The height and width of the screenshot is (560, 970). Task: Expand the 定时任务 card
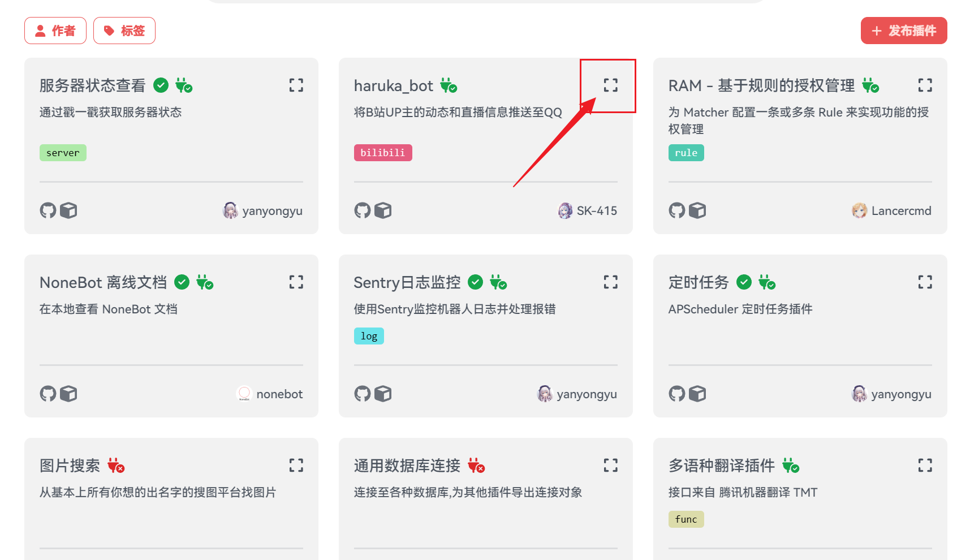[x=925, y=282]
